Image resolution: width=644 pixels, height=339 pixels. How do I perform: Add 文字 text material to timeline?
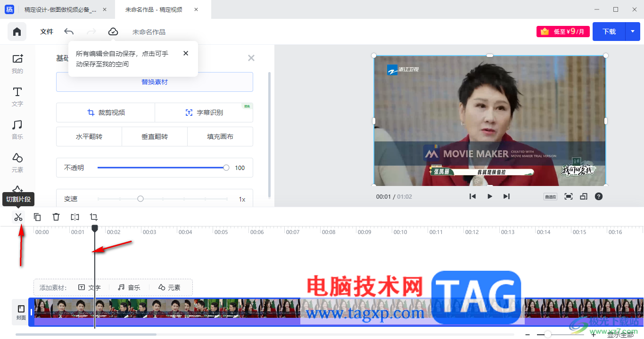click(90, 287)
